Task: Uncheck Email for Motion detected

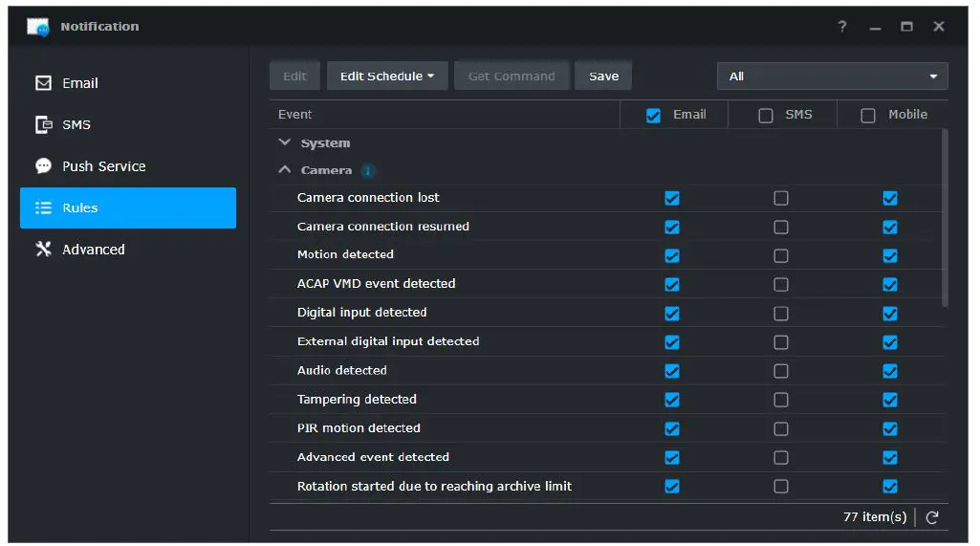Action: [672, 256]
